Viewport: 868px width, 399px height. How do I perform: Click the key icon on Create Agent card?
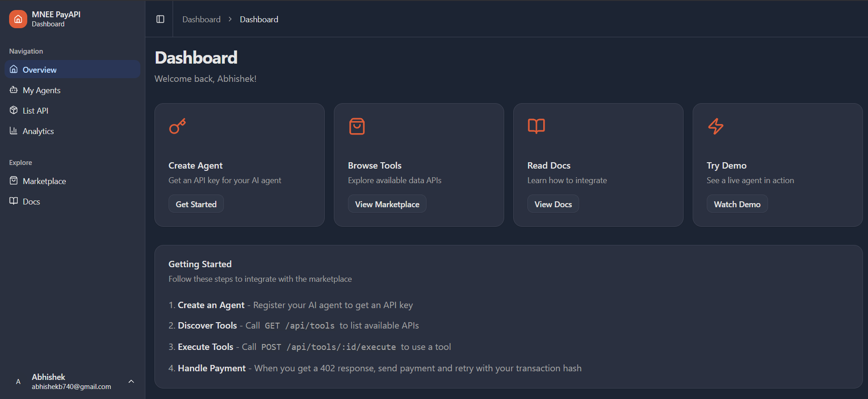[177, 126]
